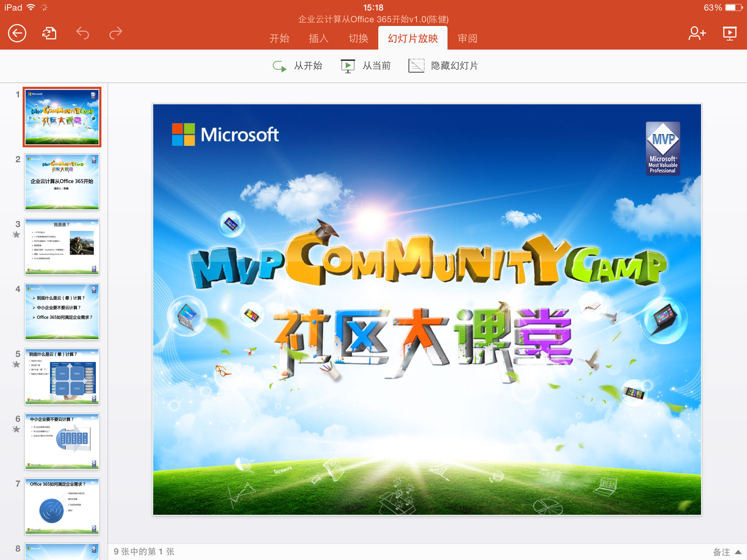
Task: Select the 幻灯片放映 tab
Action: coord(413,38)
